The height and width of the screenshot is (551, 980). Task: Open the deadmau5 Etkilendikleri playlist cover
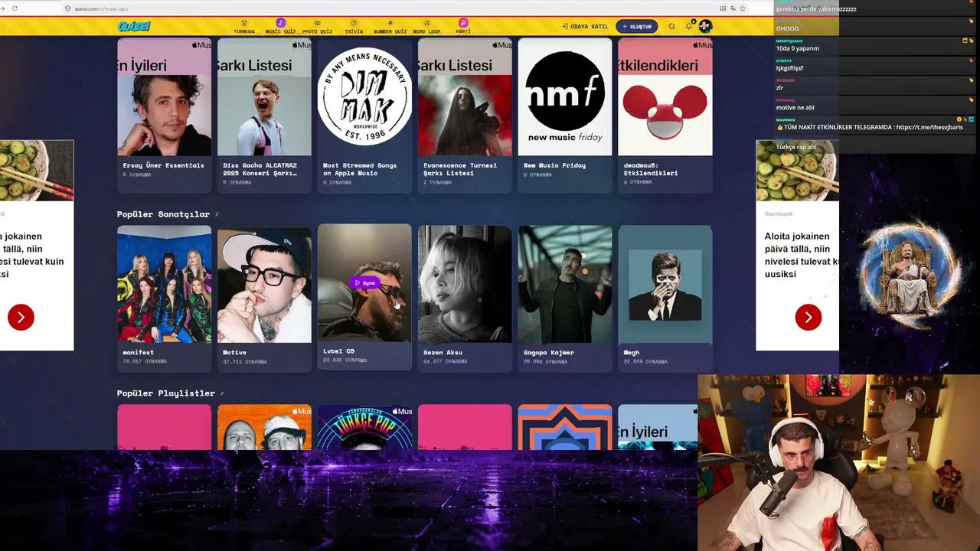coord(665,97)
